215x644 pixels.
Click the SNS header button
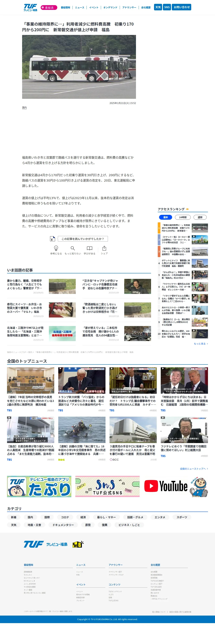(167, 7)
